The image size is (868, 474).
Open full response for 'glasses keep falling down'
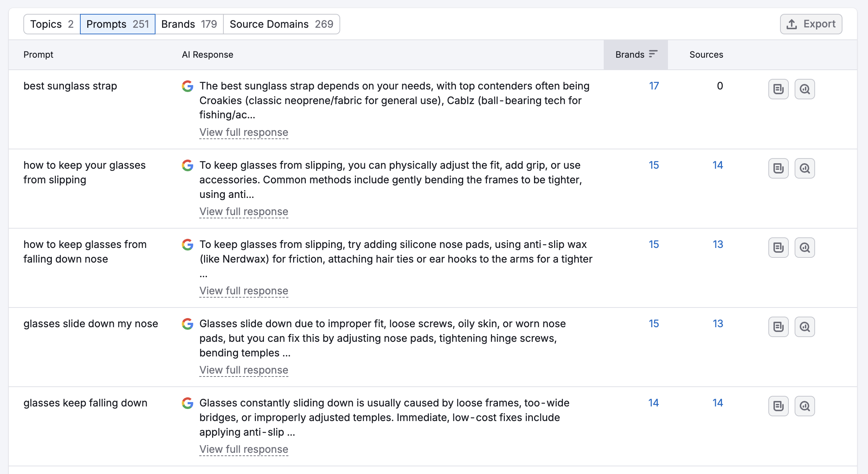pos(243,449)
